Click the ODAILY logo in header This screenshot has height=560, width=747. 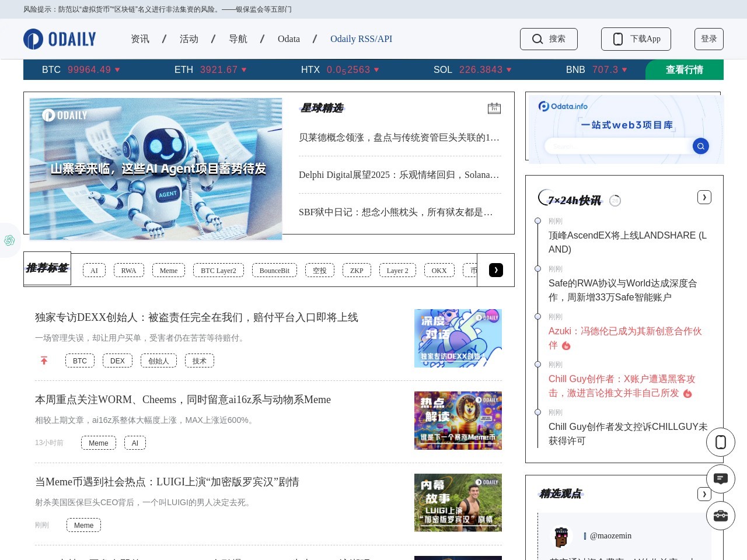[60, 39]
